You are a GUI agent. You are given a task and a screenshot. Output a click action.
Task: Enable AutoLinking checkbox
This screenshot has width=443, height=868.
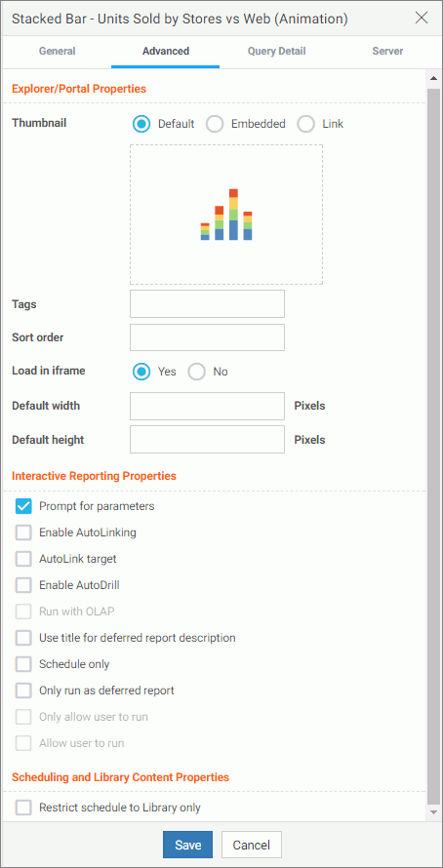(x=23, y=533)
